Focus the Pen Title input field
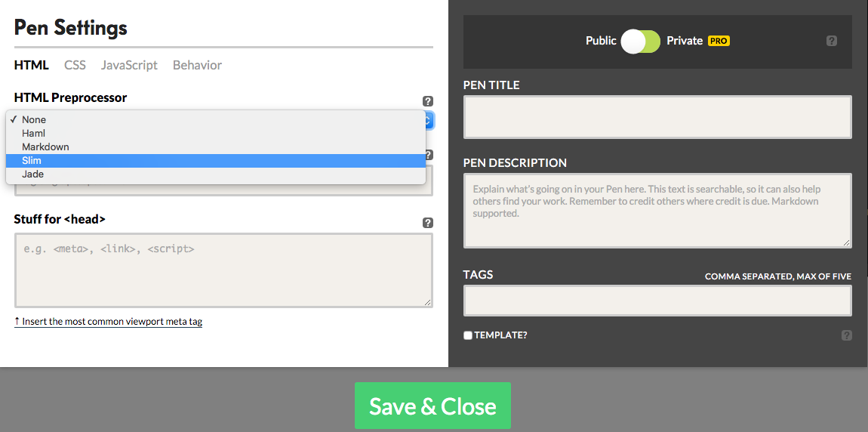The height and width of the screenshot is (432, 868). coord(657,117)
